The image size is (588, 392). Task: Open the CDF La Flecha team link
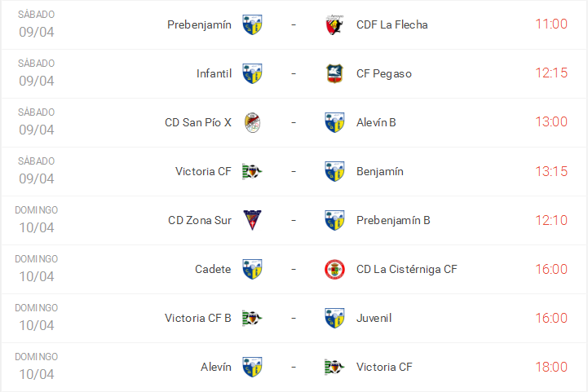click(x=391, y=24)
